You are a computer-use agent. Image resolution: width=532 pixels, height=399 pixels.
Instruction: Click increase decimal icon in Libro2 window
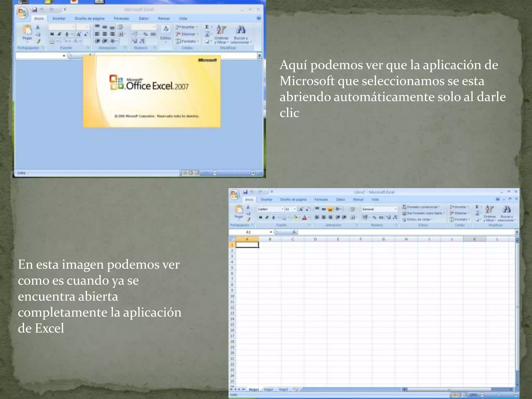coord(389,217)
